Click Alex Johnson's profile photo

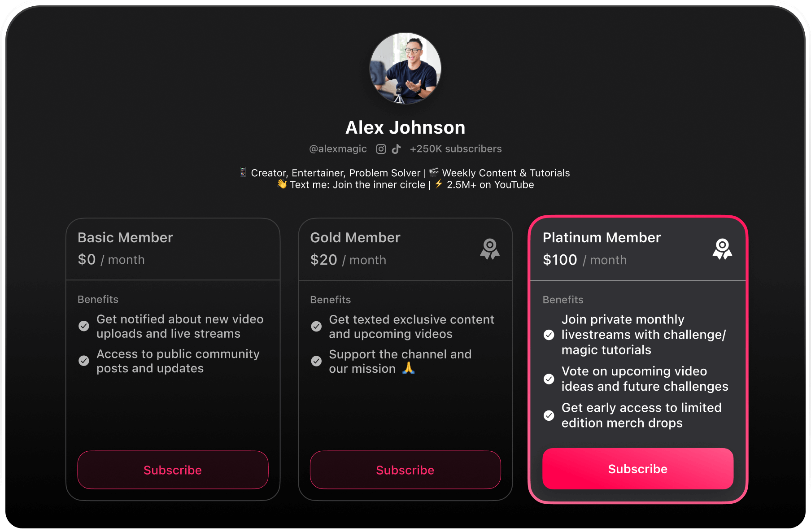click(405, 68)
